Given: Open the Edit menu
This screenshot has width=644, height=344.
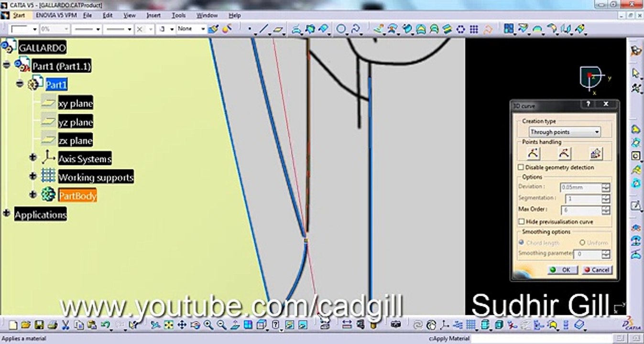Looking at the screenshot, I should tap(108, 15).
